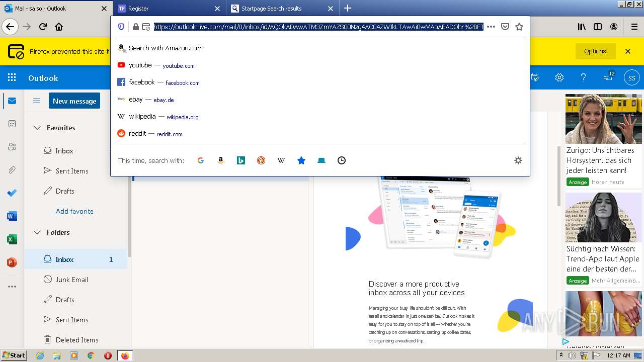Open the Calendar module in the sidebar
Viewport: 644px width, 362px height.
(x=12, y=124)
